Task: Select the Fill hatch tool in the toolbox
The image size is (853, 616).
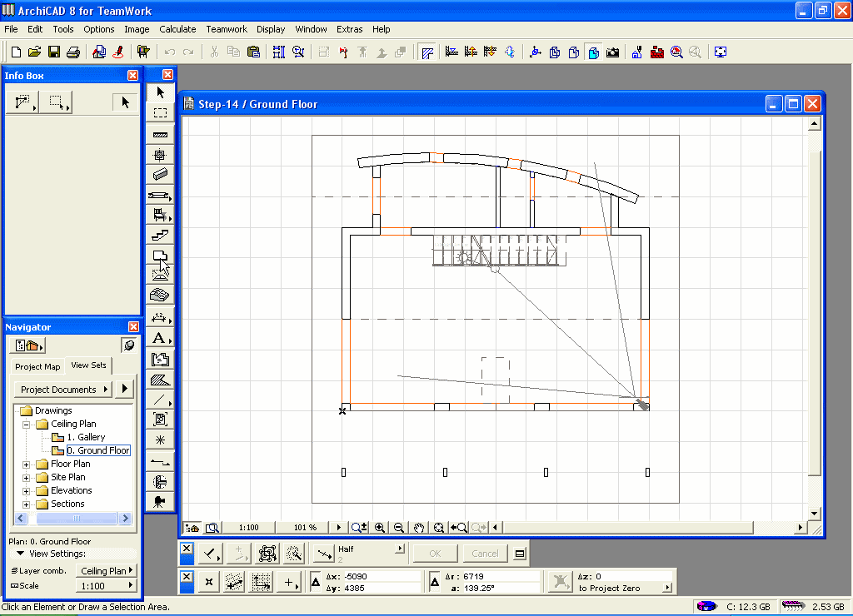Action: 160,380
